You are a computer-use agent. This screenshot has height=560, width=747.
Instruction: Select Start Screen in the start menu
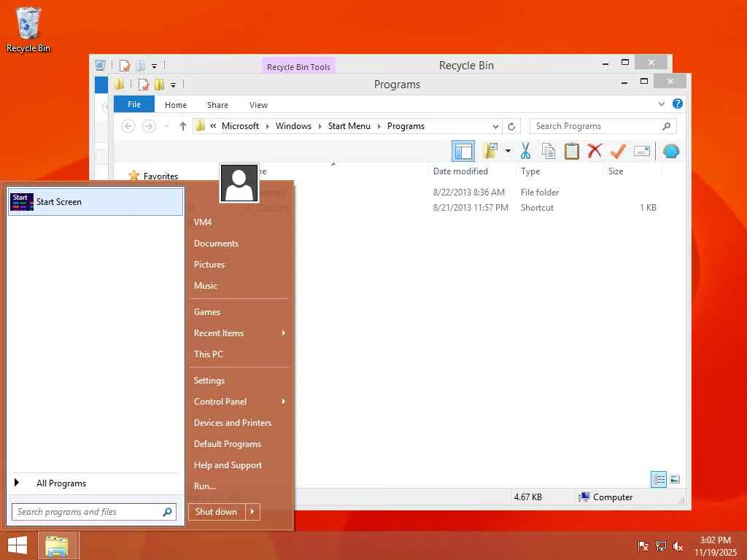(x=96, y=202)
